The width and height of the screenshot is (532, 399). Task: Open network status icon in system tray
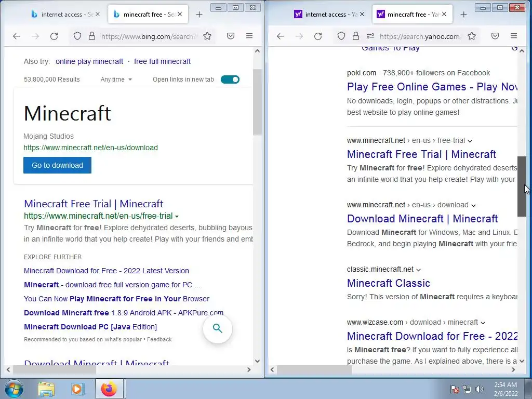click(467, 389)
